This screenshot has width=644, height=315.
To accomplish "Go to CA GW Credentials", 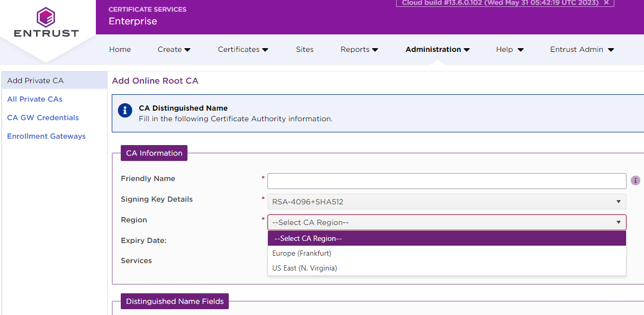I will 43,118.
